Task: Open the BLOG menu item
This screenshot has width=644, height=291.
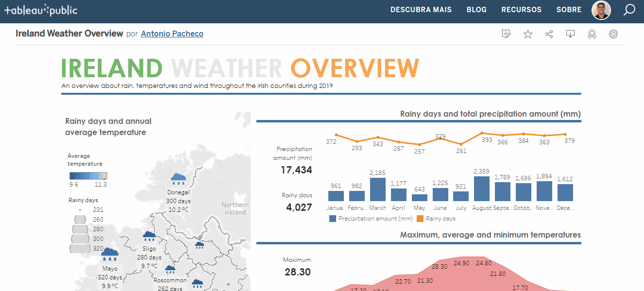Action: (x=476, y=9)
